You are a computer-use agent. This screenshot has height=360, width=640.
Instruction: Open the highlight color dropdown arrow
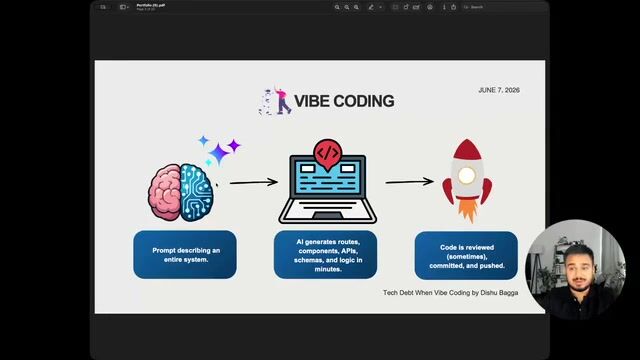pyautogui.click(x=380, y=7)
